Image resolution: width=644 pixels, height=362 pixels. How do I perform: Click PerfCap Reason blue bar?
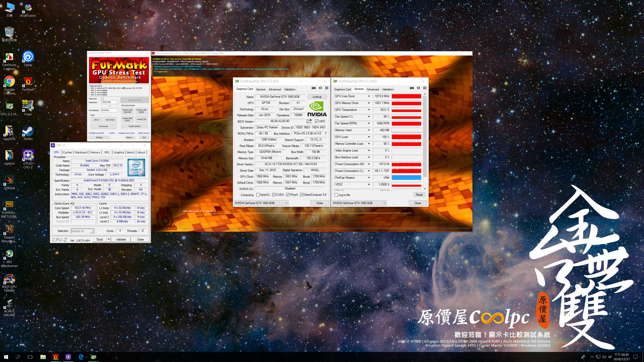click(x=406, y=178)
